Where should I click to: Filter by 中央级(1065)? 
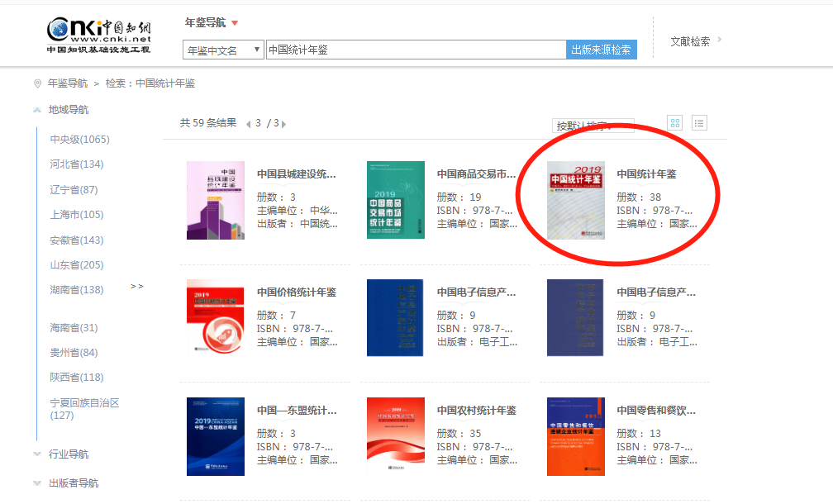pos(79,139)
